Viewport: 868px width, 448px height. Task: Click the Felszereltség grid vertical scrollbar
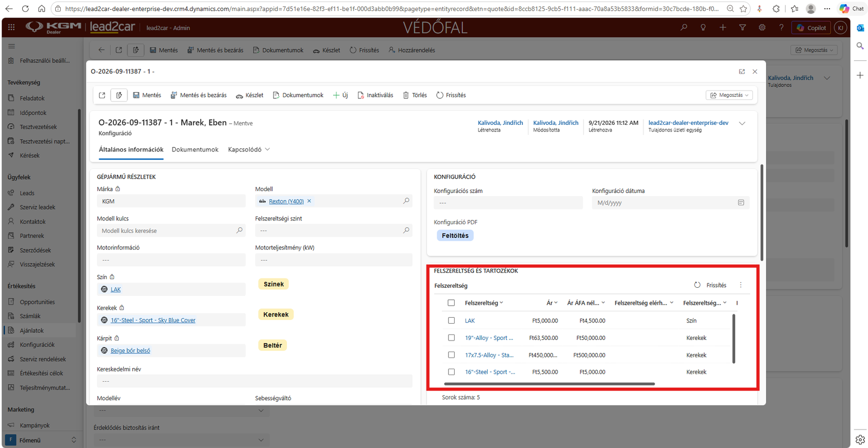coord(734,338)
